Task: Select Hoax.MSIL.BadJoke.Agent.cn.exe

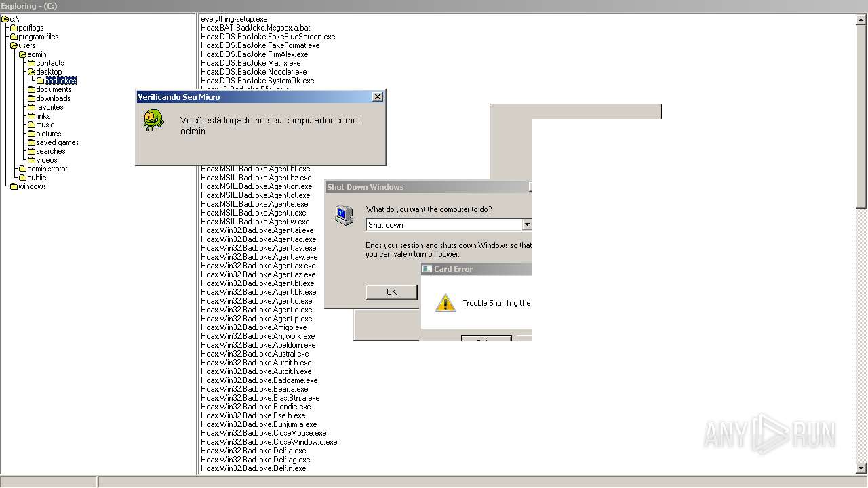Action: 256,186
